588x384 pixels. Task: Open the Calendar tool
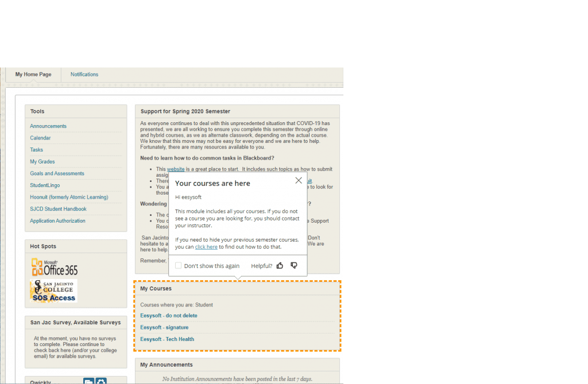tap(40, 138)
